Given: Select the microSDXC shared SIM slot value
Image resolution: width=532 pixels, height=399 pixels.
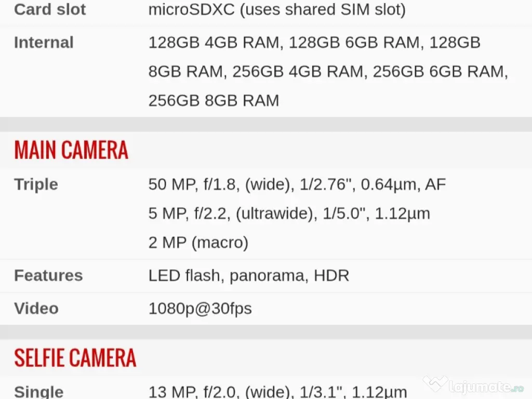Looking at the screenshot, I should 276,9.
